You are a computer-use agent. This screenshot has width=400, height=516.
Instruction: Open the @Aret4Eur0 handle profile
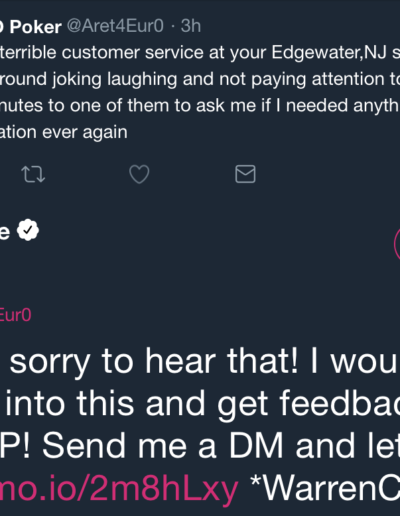click(x=115, y=26)
